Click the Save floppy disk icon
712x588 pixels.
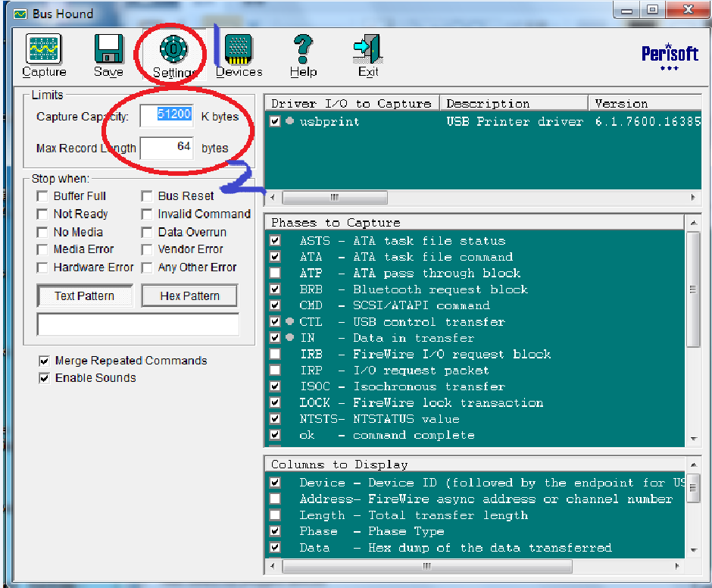(108, 55)
